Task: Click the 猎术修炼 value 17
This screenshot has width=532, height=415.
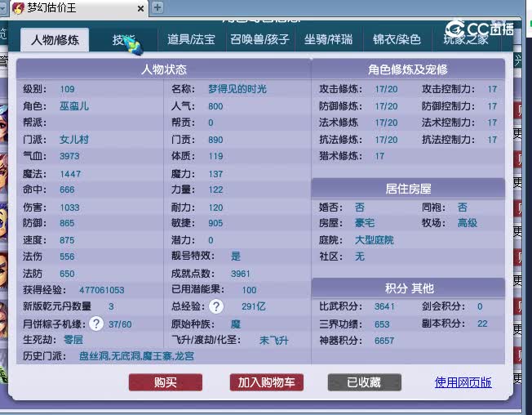Action: 379,156
